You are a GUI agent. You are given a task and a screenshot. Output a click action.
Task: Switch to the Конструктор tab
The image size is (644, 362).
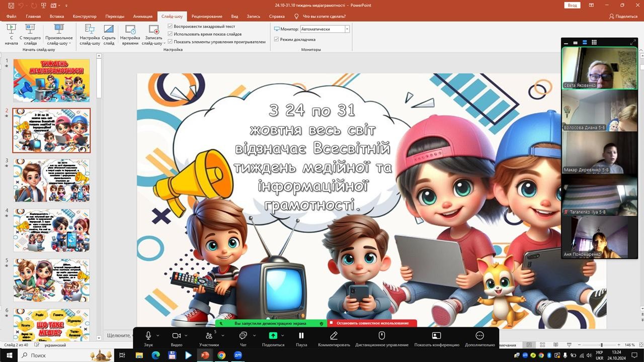pos(85,16)
